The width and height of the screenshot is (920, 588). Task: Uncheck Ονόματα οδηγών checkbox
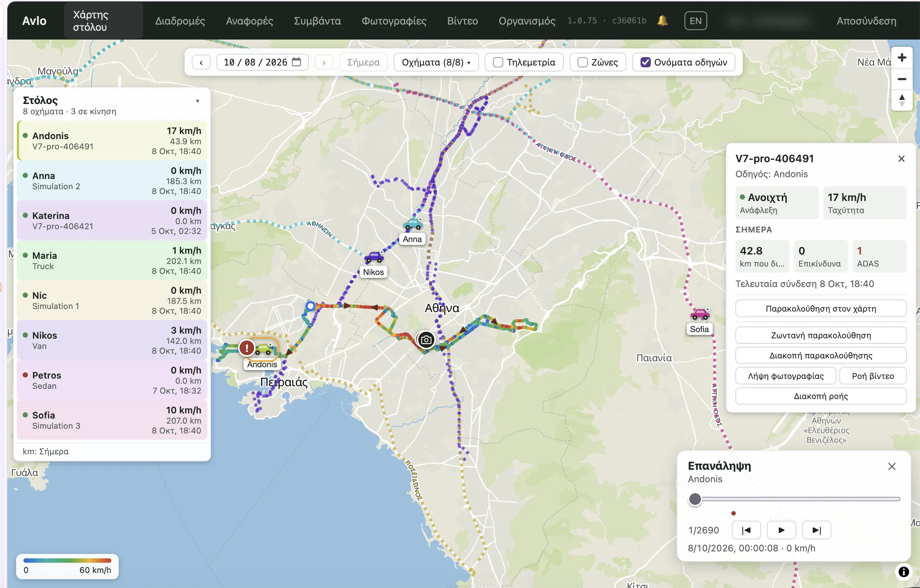click(645, 62)
